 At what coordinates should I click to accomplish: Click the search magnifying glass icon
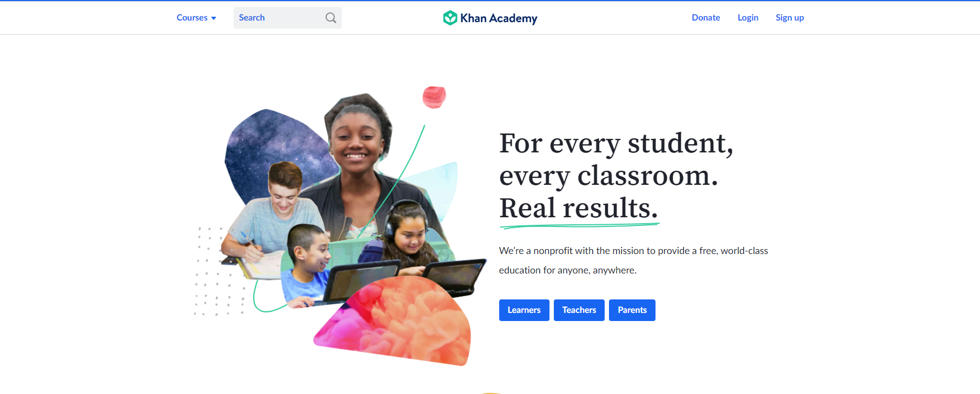[331, 18]
